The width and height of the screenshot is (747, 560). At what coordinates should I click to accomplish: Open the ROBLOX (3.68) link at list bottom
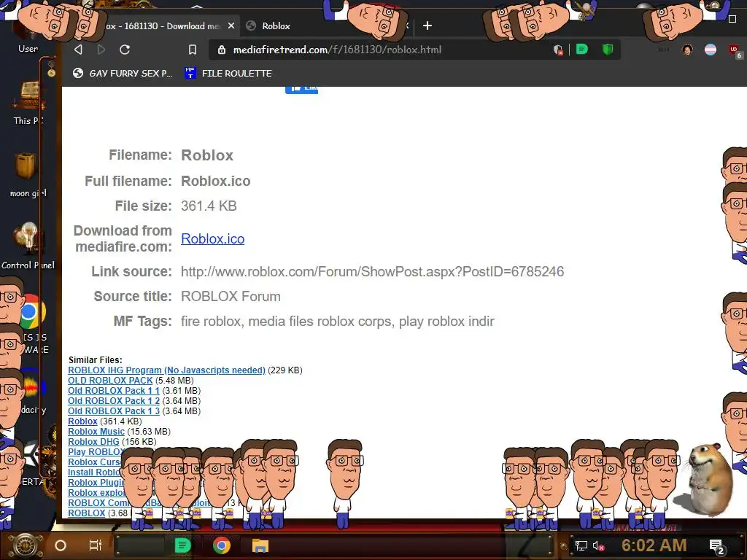click(86, 513)
